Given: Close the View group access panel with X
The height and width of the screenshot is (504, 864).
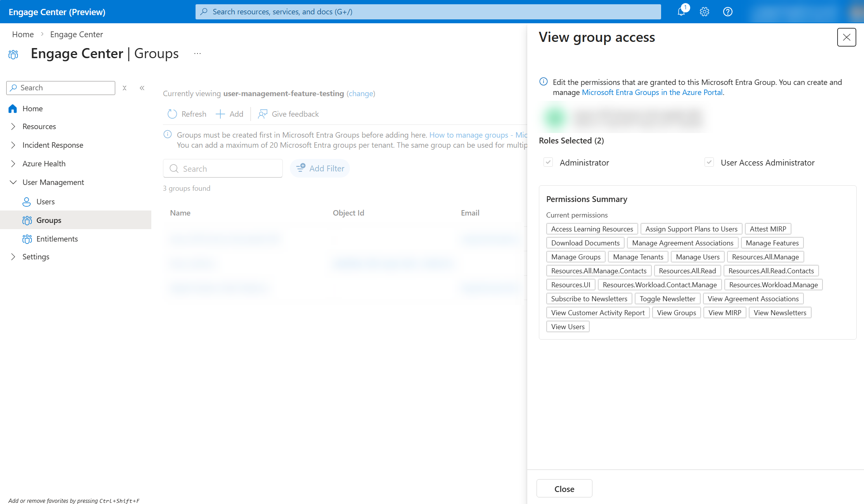Looking at the screenshot, I should coord(847,37).
